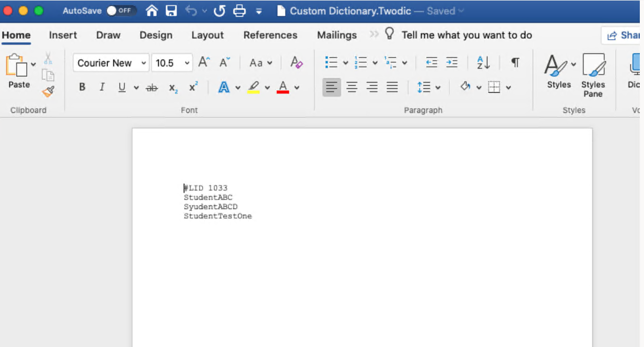Switch to the Mailings tab

[x=337, y=35]
